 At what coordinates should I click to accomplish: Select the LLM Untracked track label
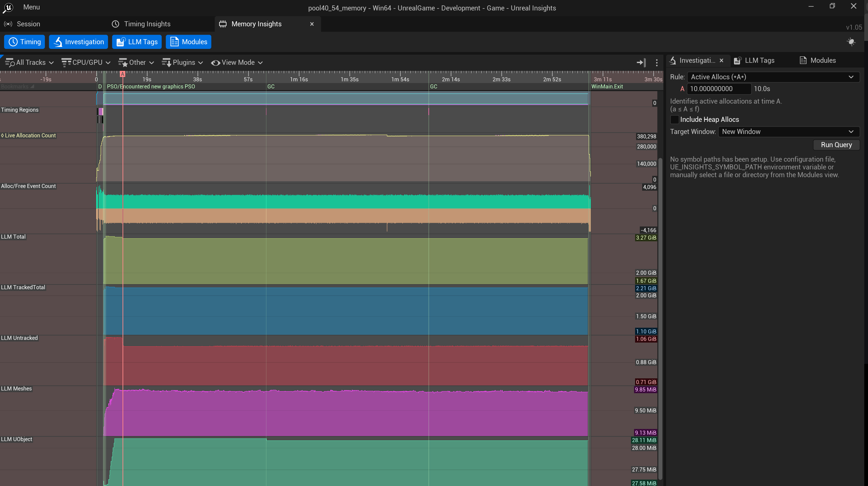(x=19, y=338)
